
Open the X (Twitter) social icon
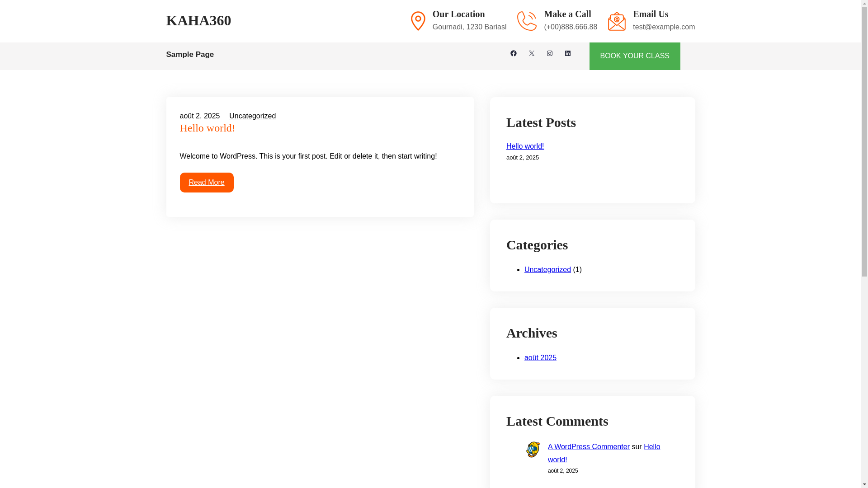point(531,53)
